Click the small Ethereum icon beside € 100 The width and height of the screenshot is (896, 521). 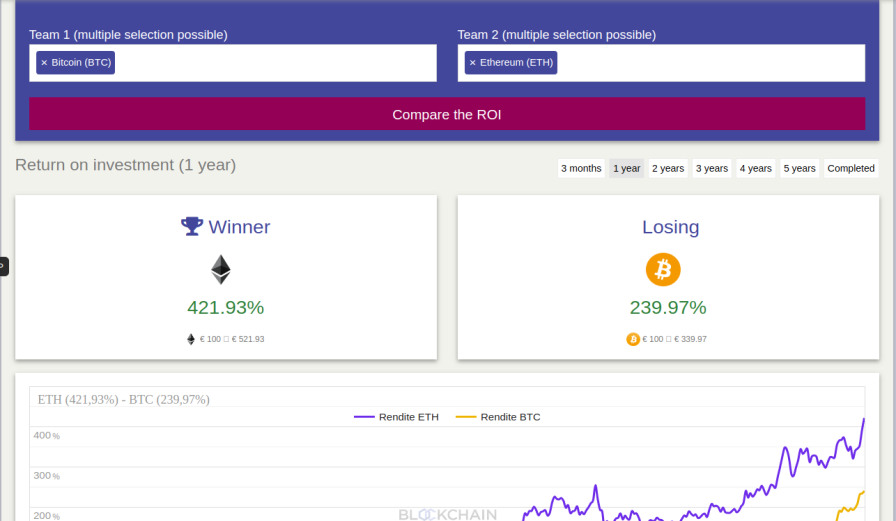(x=191, y=339)
